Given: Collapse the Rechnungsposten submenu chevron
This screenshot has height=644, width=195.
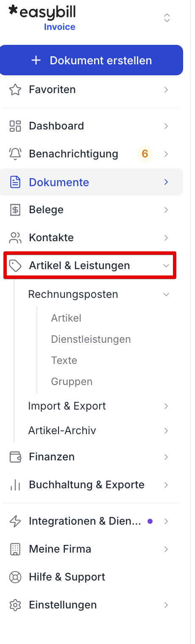Looking at the screenshot, I should (166, 294).
